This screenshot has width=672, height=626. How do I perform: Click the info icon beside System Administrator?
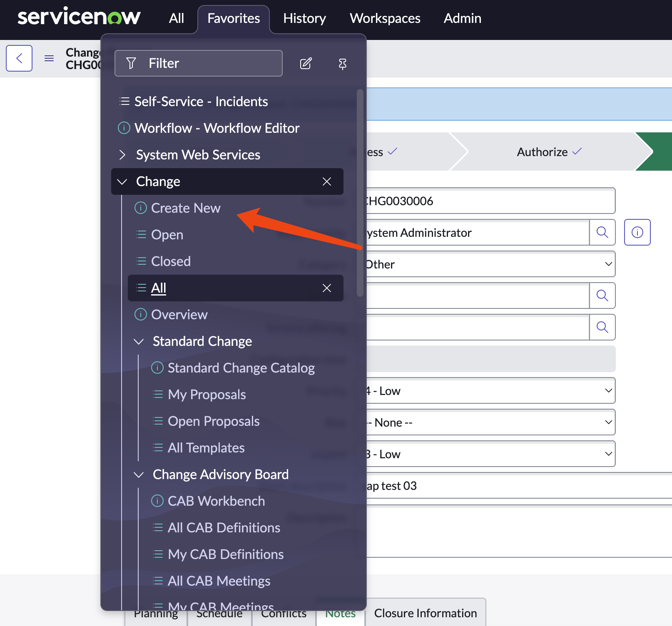pyautogui.click(x=637, y=232)
